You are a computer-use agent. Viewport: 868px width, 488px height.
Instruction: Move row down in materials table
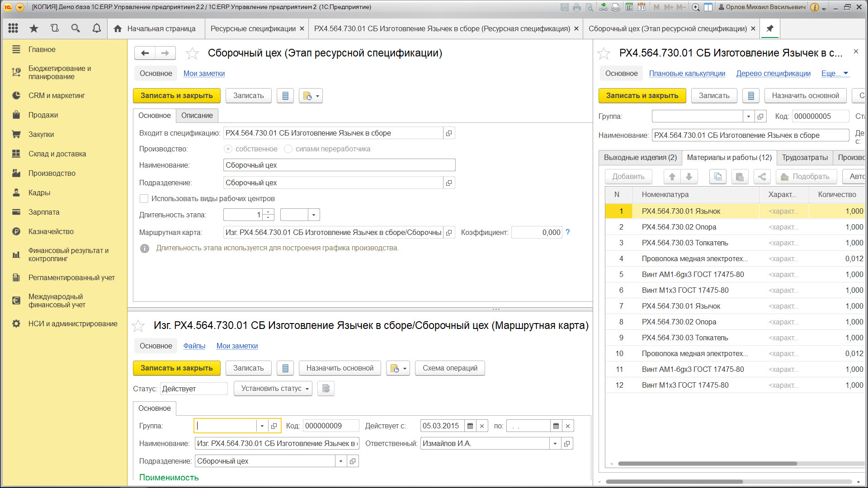tap(689, 177)
